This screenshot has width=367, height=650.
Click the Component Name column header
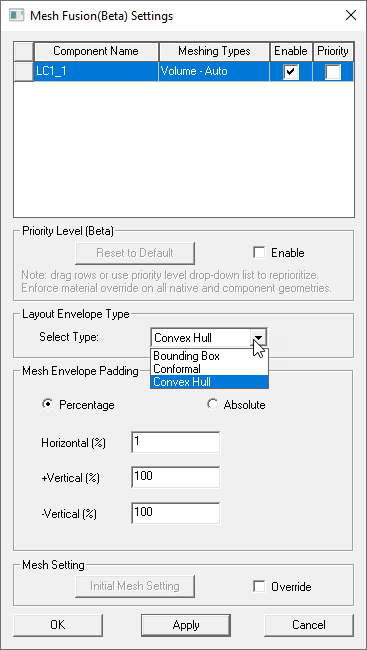pos(96,51)
